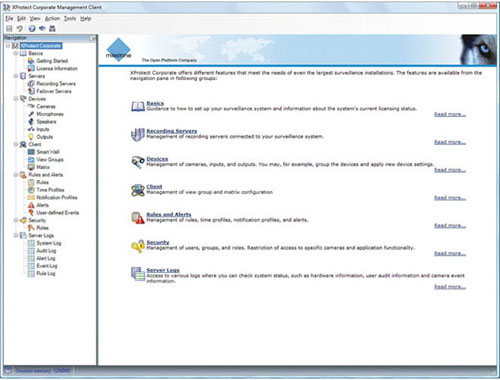Click the Undo toolbar icon
Screen dimensions: 500x380
coord(20,29)
